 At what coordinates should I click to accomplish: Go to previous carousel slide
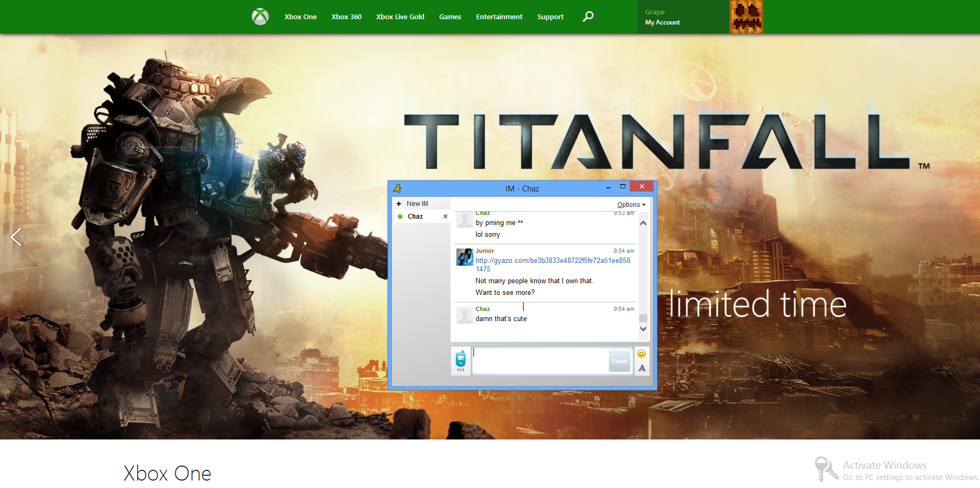tap(16, 237)
